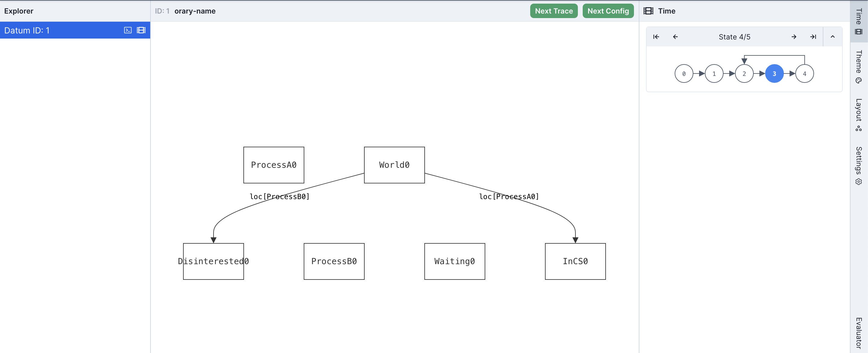Click the Time panel film icon
Screen dimensions: 868x353
(648, 11)
